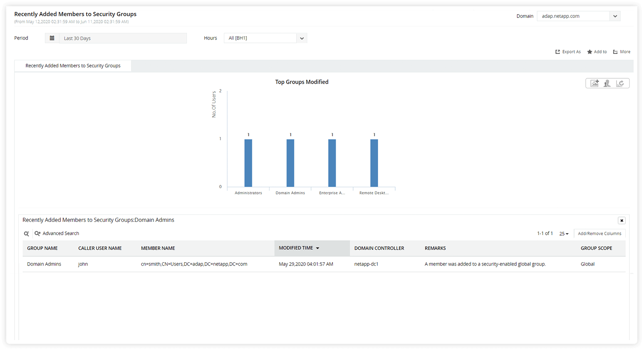Image resolution: width=644 pixels, height=363 pixels.
Task: Select the Domain Admins bar in the chart
Action: click(x=290, y=162)
